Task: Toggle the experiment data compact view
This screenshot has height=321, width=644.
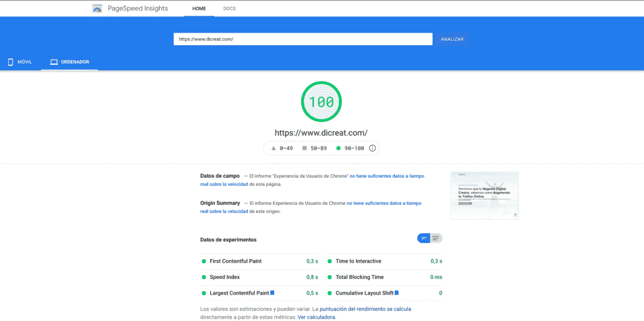Action: (424, 238)
